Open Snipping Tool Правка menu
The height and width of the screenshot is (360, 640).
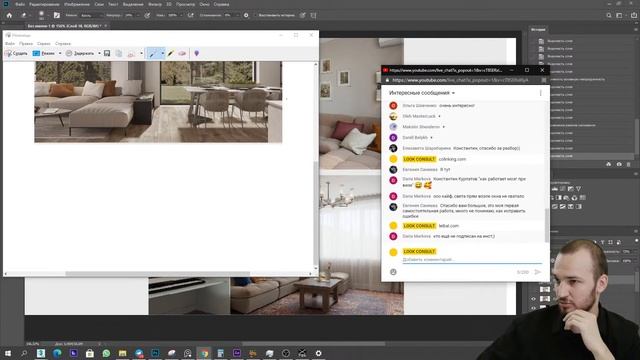26,43
